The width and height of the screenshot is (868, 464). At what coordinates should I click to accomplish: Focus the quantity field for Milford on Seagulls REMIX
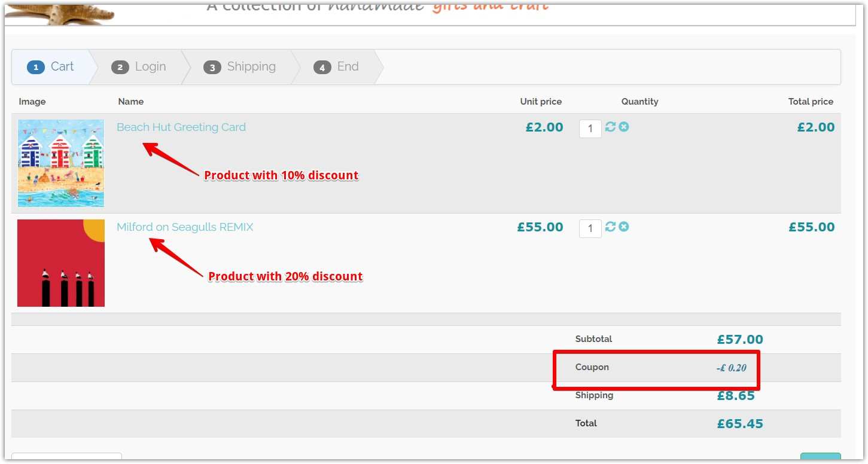tap(590, 228)
